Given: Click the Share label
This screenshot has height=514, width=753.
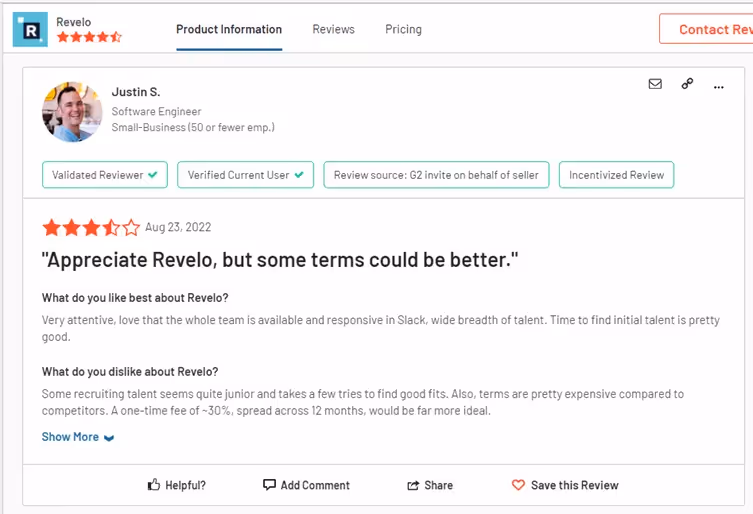Looking at the screenshot, I should pos(438,485).
